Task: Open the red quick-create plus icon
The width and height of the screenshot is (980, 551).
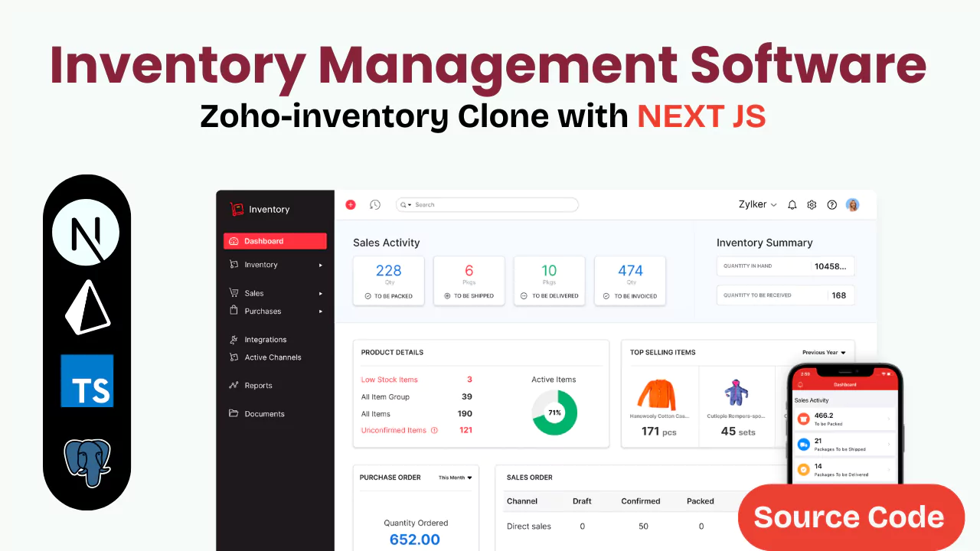Action: coord(351,204)
